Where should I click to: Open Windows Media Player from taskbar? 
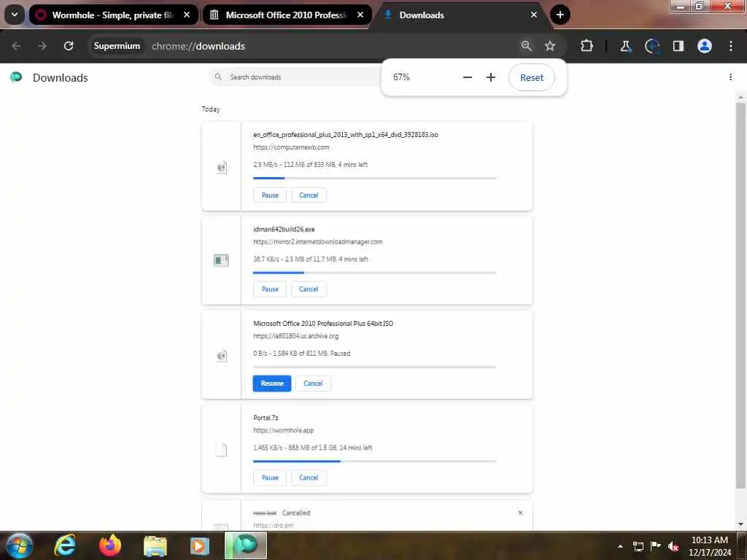click(x=200, y=545)
